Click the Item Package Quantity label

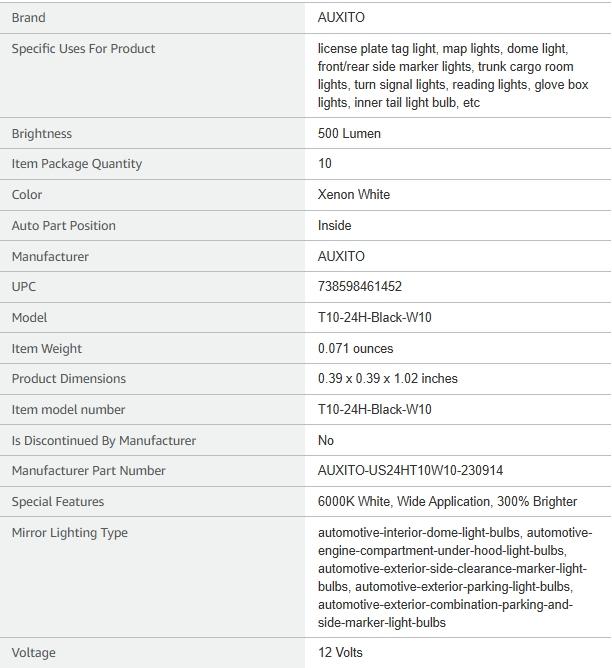click(77, 163)
